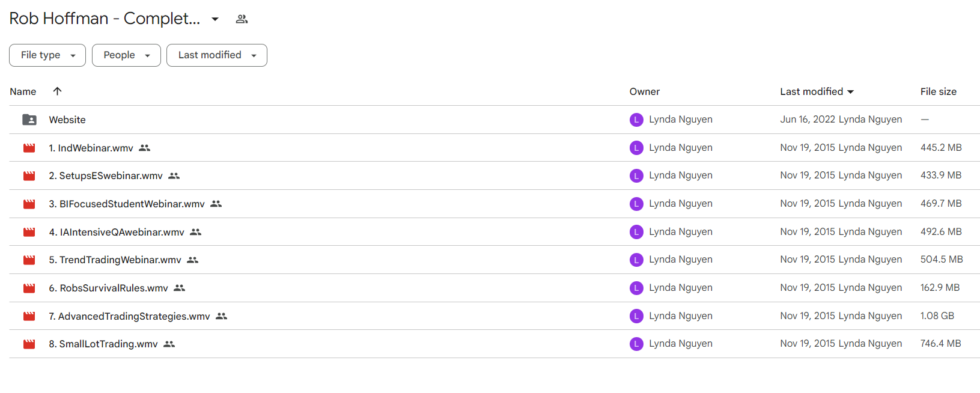Toggle the Name sort direction arrow
Image resolution: width=980 pixels, height=393 pixels.
pyautogui.click(x=57, y=91)
